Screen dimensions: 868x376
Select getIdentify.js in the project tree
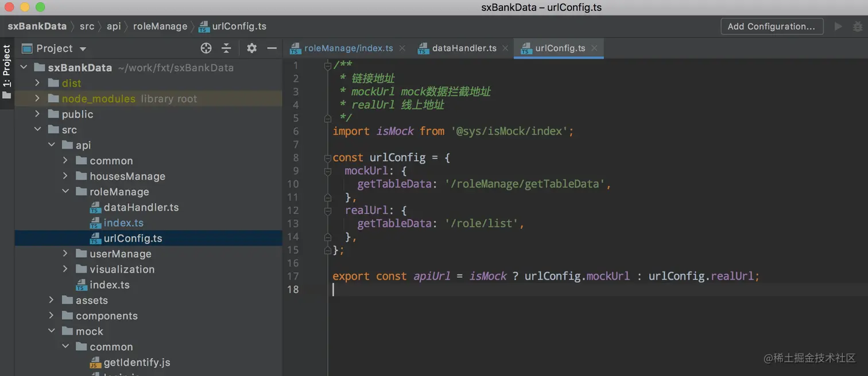pos(137,363)
